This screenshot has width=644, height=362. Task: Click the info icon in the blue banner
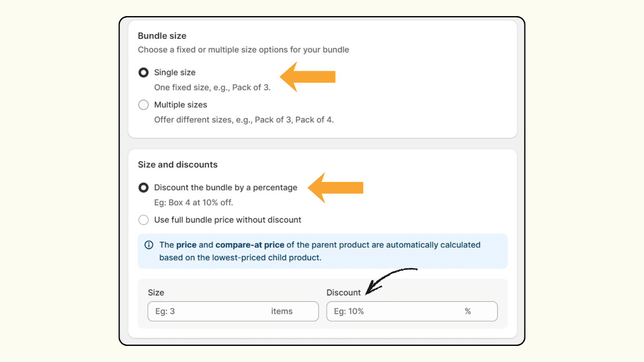149,245
